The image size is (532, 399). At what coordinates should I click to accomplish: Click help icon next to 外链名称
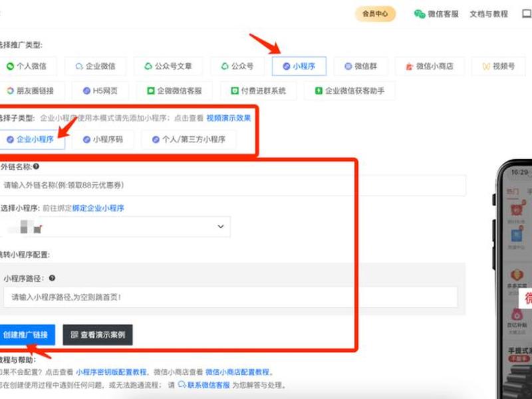[x=36, y=166]
